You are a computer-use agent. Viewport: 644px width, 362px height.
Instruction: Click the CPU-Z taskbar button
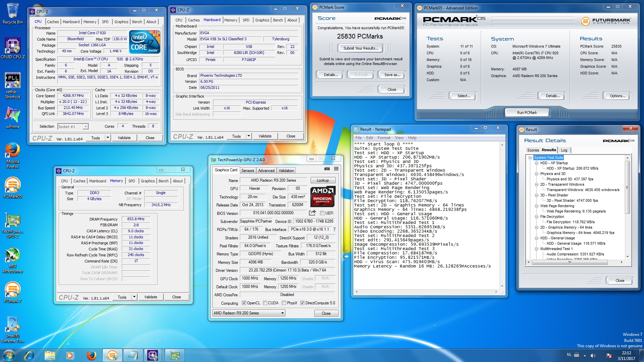point(153,355)
